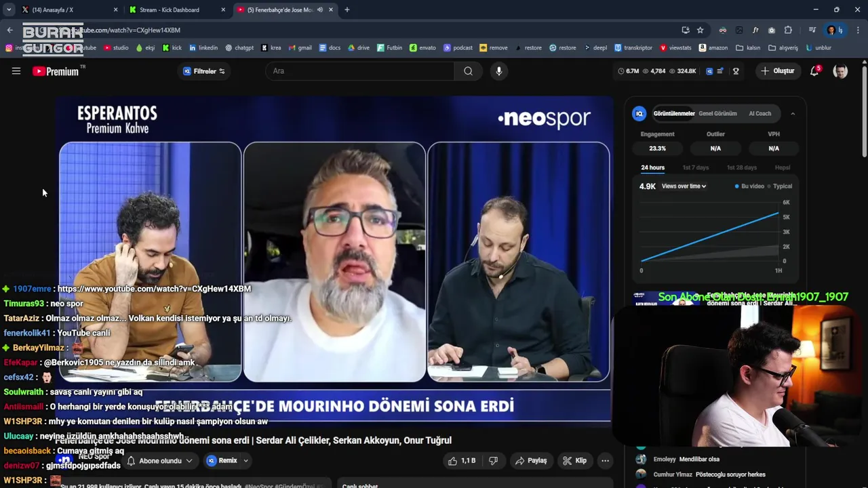Open YouTube notifications bell
This screenshot has width=868, height=488.
[x=815, y=71]
